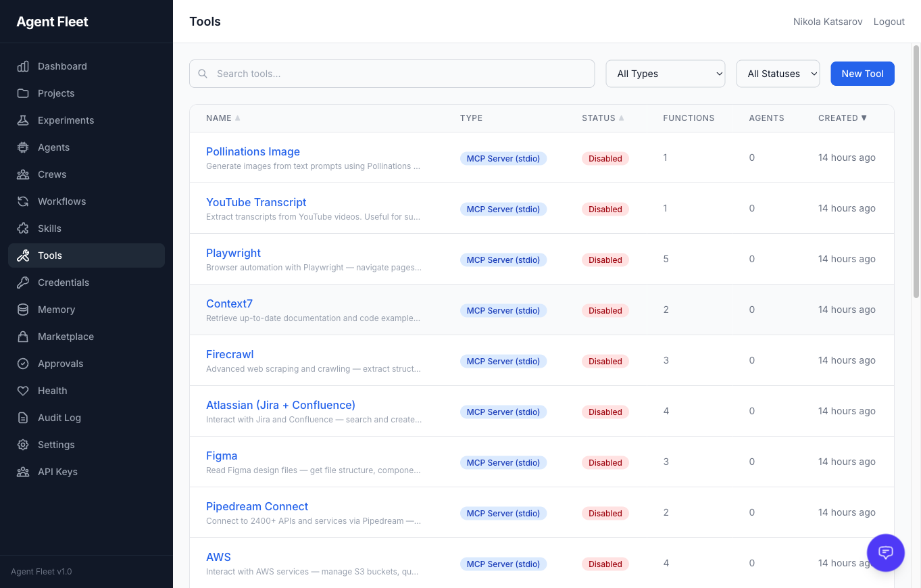
Task: Open the floating chat bubble button
Action: click(886, 553)
